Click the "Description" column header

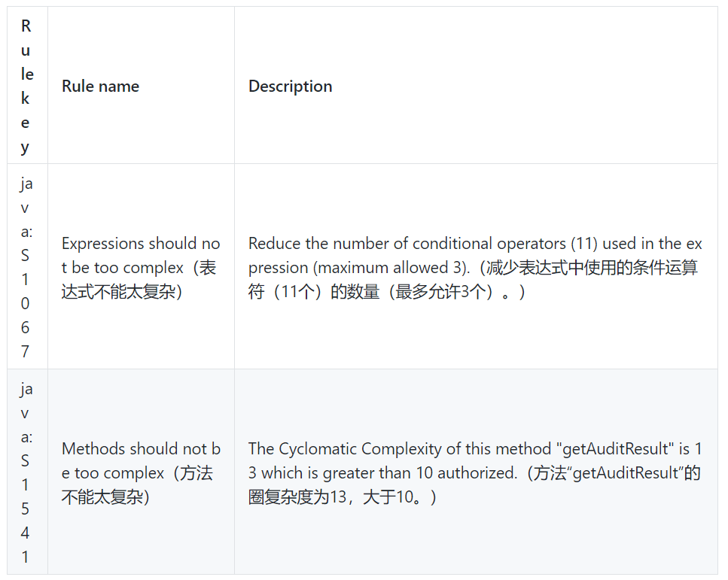(290, 87)
